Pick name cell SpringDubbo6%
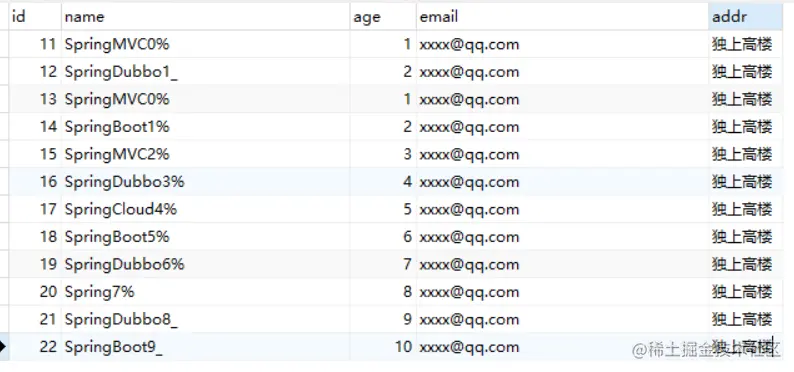Screen dimensions: 794x372 (x=206, y=264)
